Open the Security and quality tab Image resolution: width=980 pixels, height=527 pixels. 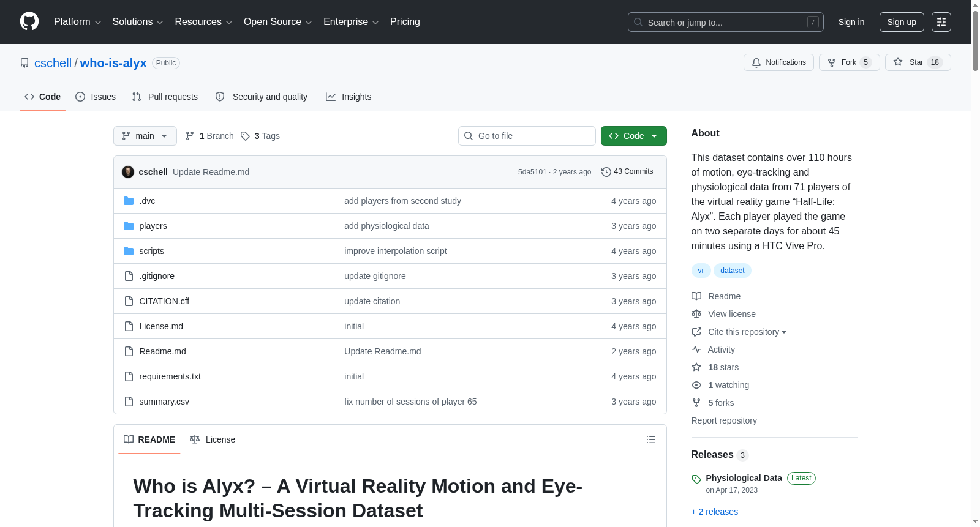[x=262, y=97]
